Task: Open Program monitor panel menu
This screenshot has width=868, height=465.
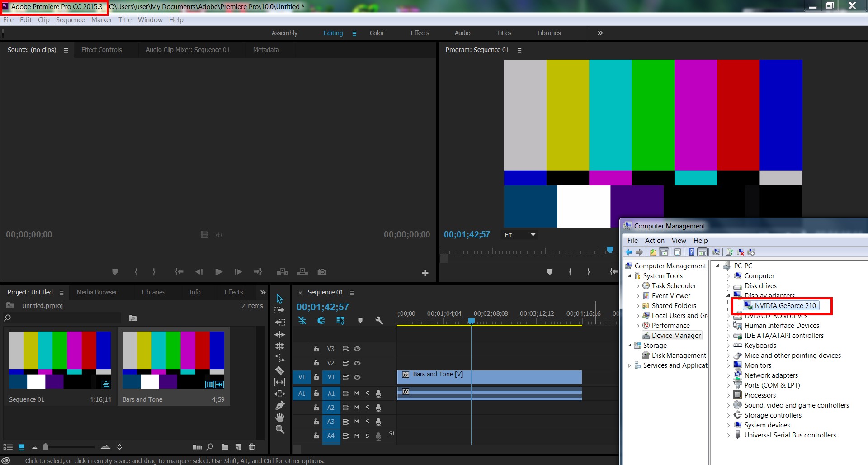Action: (x=519, y=50)
